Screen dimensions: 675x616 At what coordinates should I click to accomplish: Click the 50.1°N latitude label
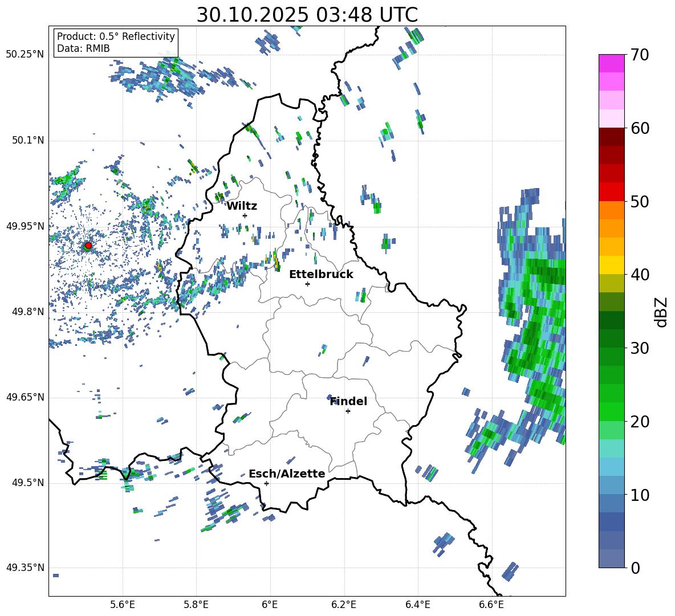pos(28,140)
